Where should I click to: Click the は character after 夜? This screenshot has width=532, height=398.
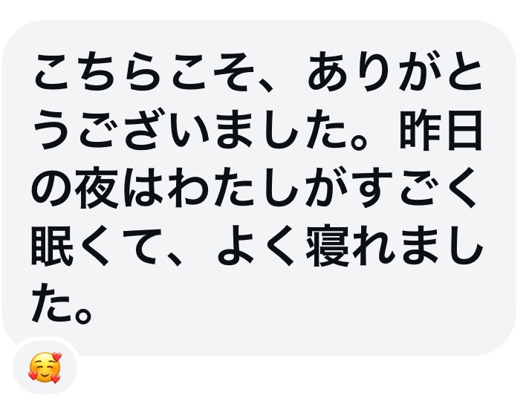coord(143,188)
